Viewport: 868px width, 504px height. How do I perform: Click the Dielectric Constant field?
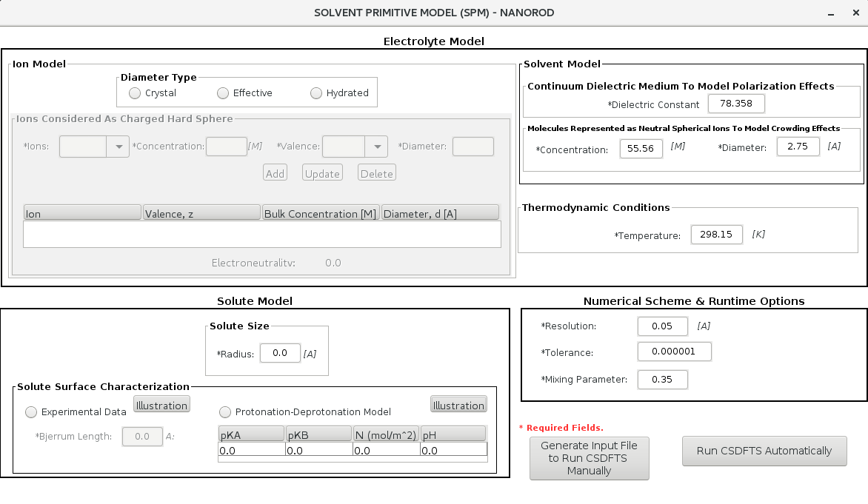click(x=736, y=104)
